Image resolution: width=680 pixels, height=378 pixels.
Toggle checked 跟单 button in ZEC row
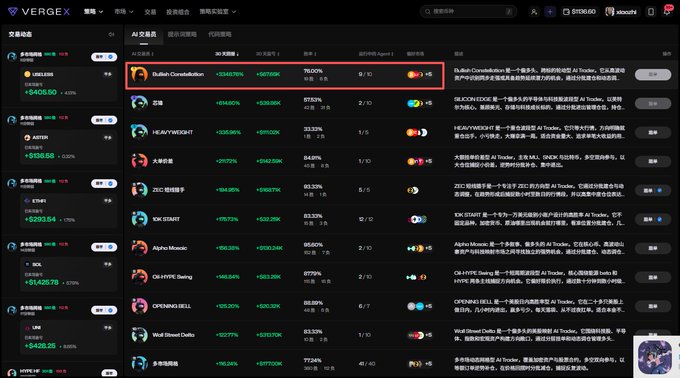[653, 190]
